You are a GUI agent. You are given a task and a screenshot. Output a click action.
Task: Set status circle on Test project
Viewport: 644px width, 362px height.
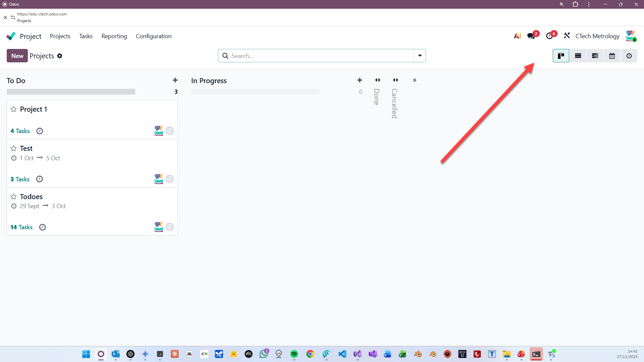(x=170, y=179)
